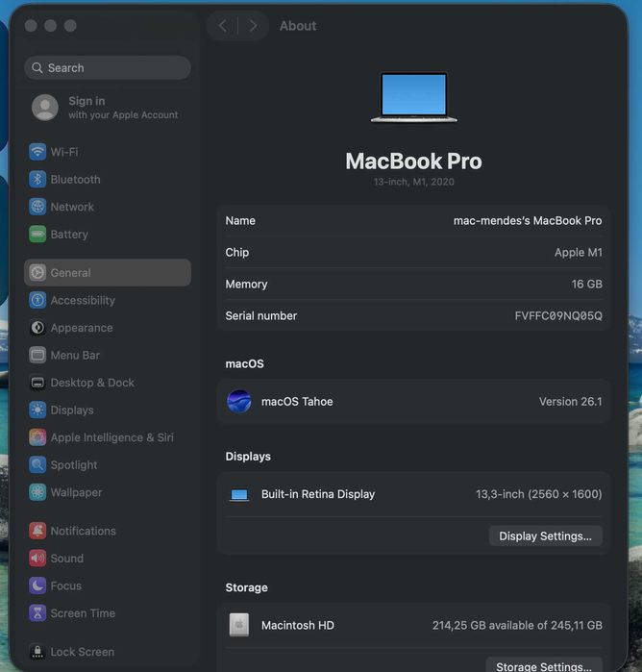This screenshot has width=642, height=672.
Task: Open the Battery icon in sidebar
Action: 37,234
